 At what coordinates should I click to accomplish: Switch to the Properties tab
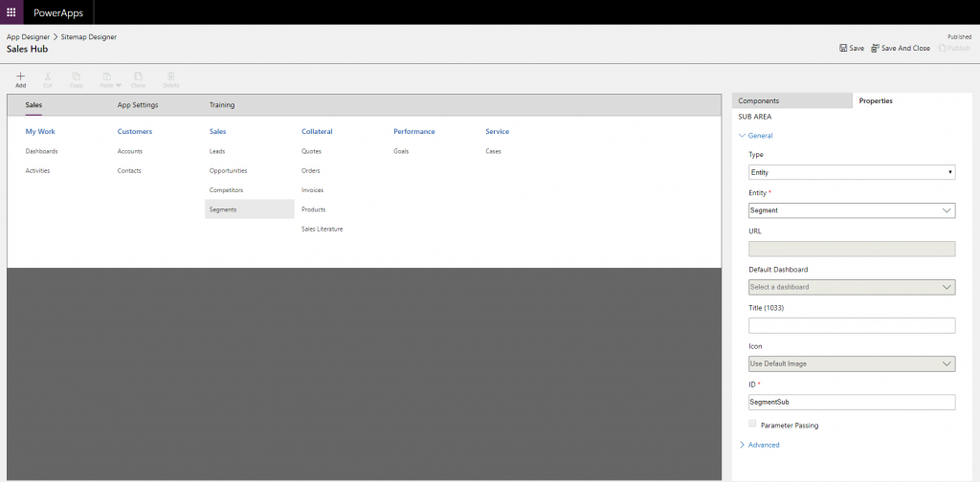coord(876,100)
